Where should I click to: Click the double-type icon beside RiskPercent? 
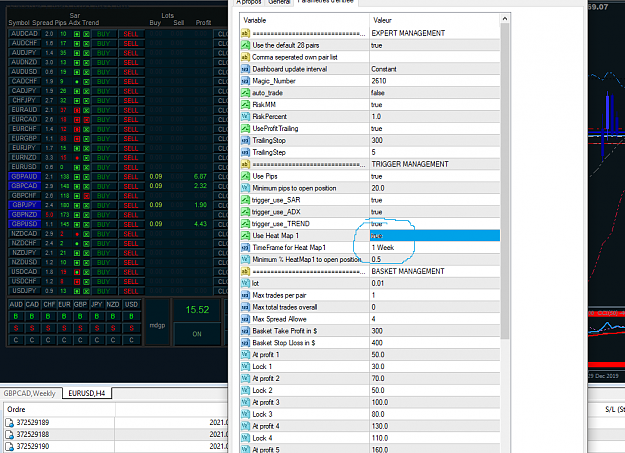tap(246, 116)
